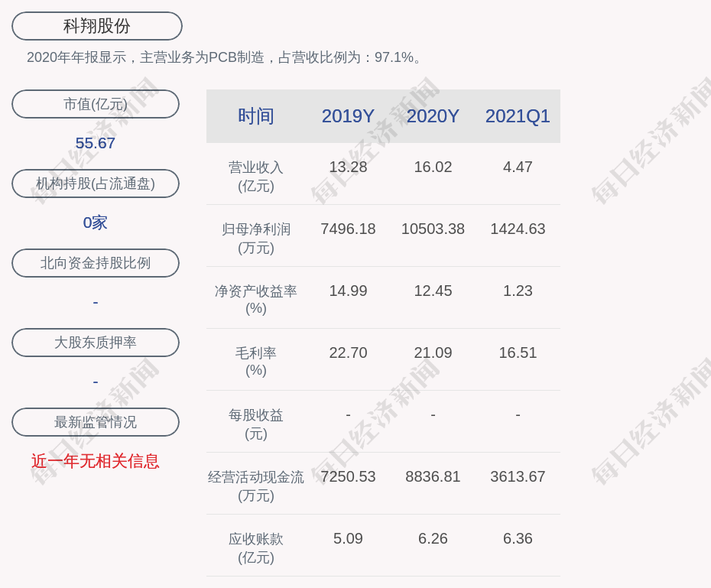This screenshot has height=588, width=711.
Task: Click the 净资产收益率(%) row label
Action: 255,299
